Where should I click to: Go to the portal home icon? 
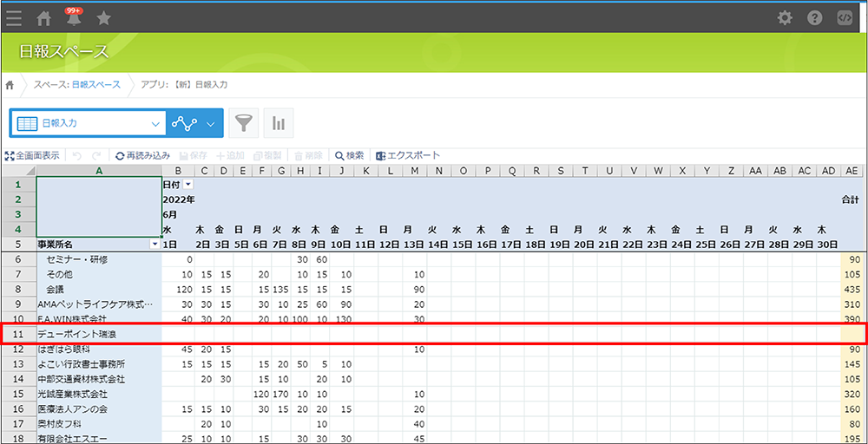tap(43, 19)
